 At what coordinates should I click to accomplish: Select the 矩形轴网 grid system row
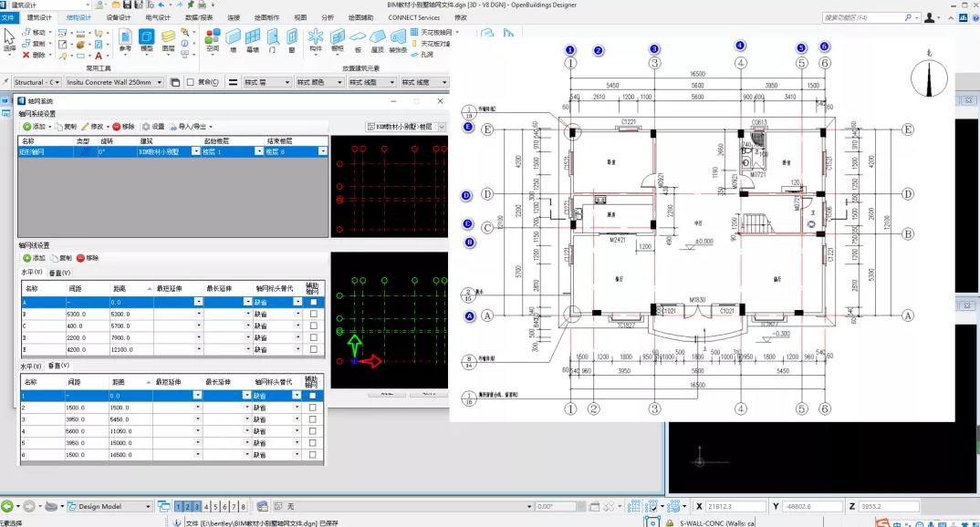[172, 151]
